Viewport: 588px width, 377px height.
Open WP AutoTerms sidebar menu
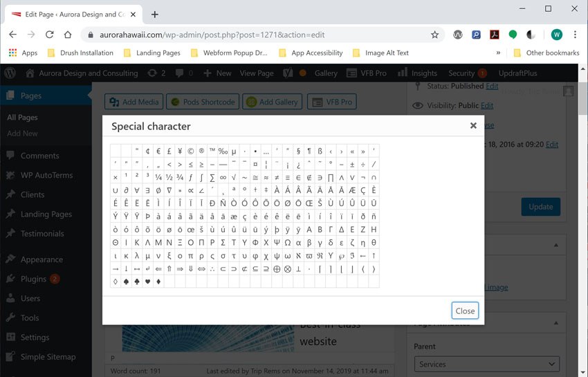pyautogui.click(x=46, y=175)
